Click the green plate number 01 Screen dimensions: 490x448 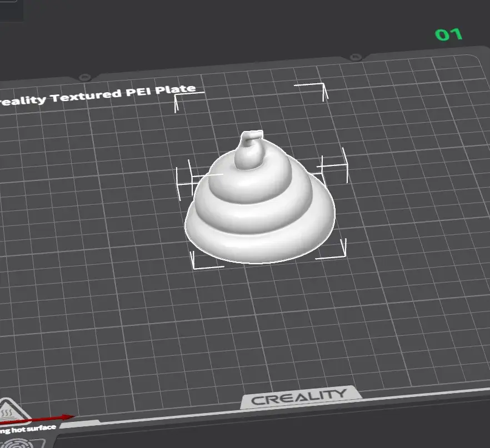pyautogui.click(x=449, y=34)
